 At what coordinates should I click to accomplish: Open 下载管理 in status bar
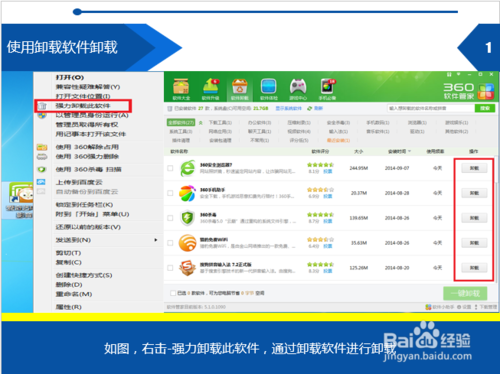click(486, 307)
